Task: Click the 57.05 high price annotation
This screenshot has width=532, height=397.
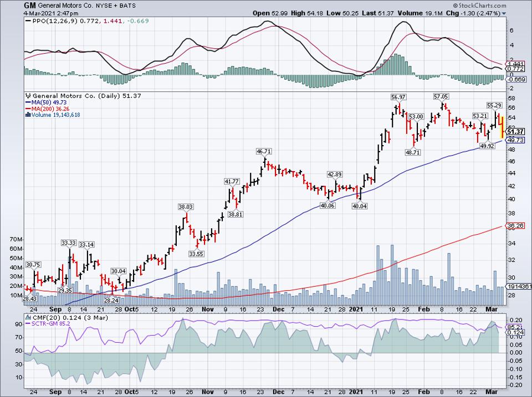Action: pyautogui.click(x=443, y=96)
